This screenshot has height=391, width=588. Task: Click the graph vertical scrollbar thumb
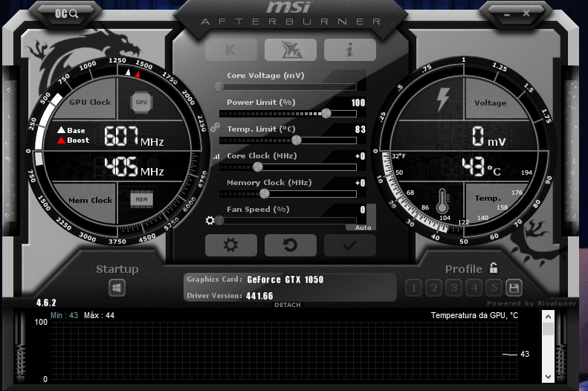[548, 329]
